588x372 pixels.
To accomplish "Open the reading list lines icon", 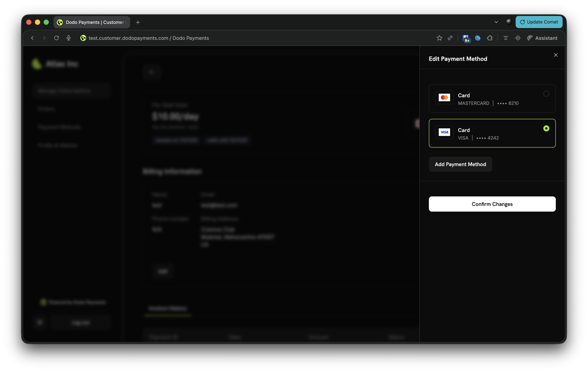I will point(506,38).
